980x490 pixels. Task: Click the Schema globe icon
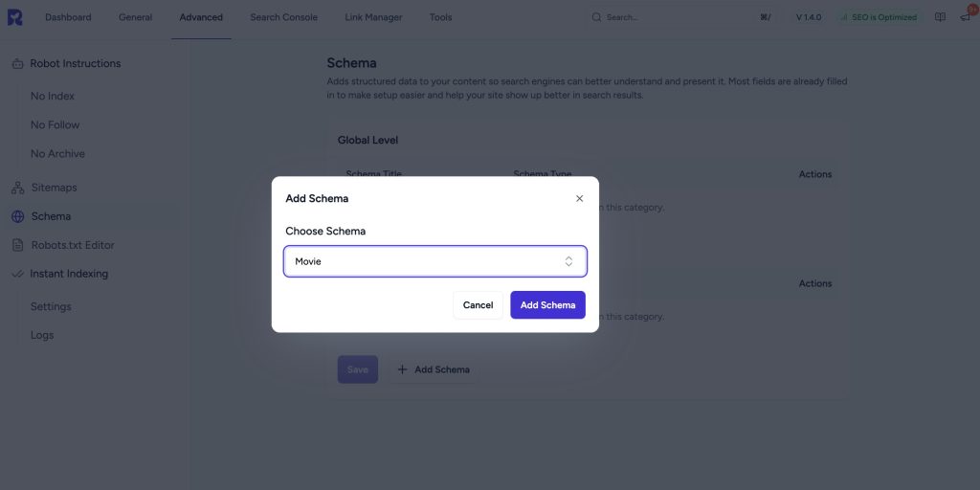click(x=17, y=216)
